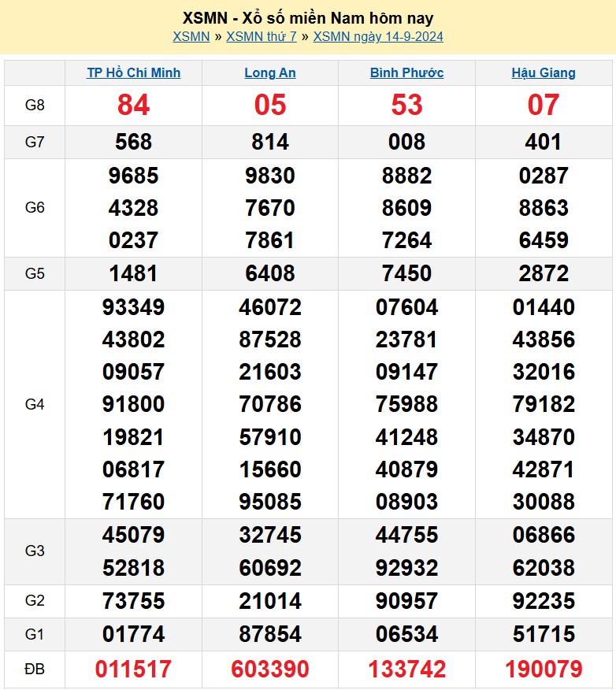Click the red G8 number 84

coord(133,105)
